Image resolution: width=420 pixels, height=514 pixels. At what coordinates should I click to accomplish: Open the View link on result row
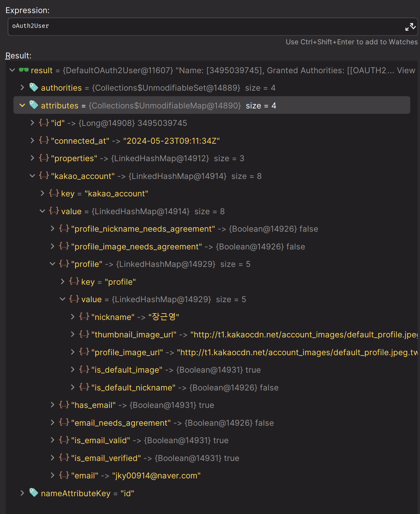(x=406, y=71)
